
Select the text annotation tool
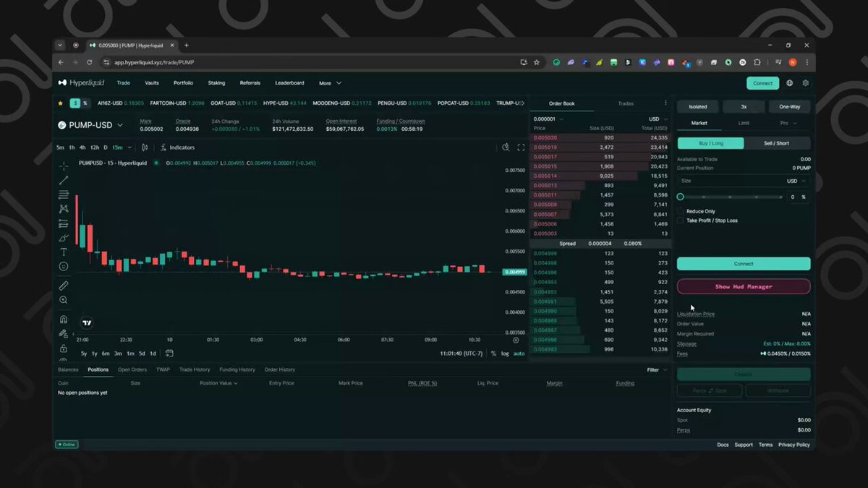click(64, 252)
